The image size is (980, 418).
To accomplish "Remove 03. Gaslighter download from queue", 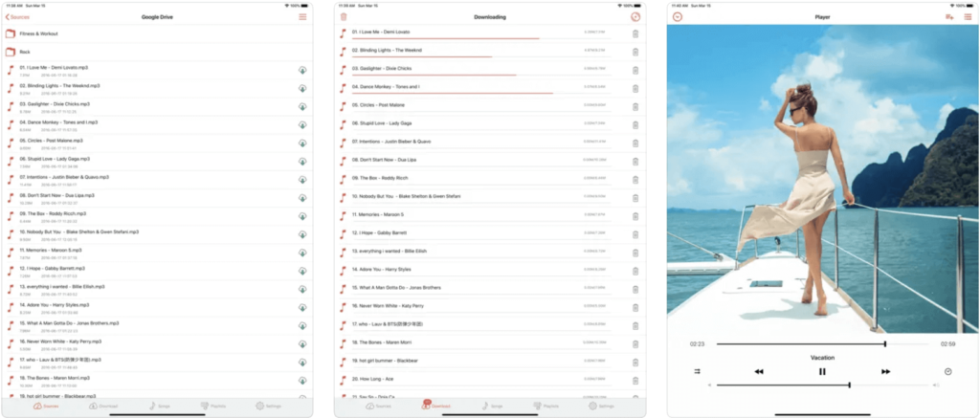I will pos(635,70).
